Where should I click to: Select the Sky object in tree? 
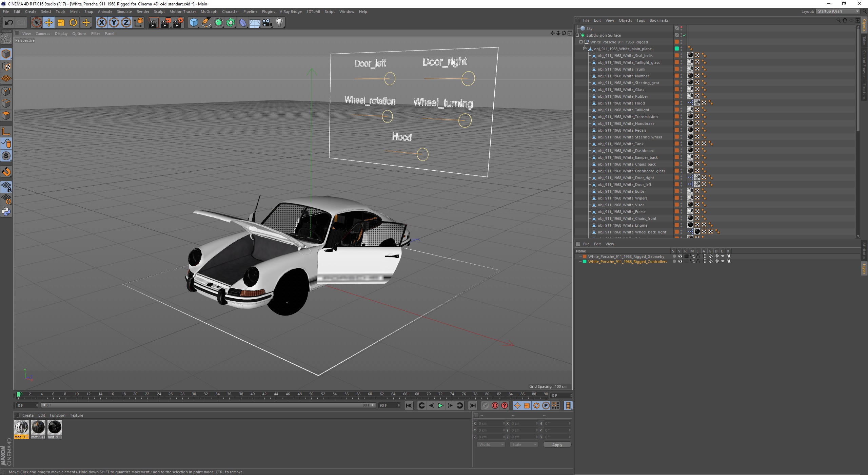click(x=589, y=28)
